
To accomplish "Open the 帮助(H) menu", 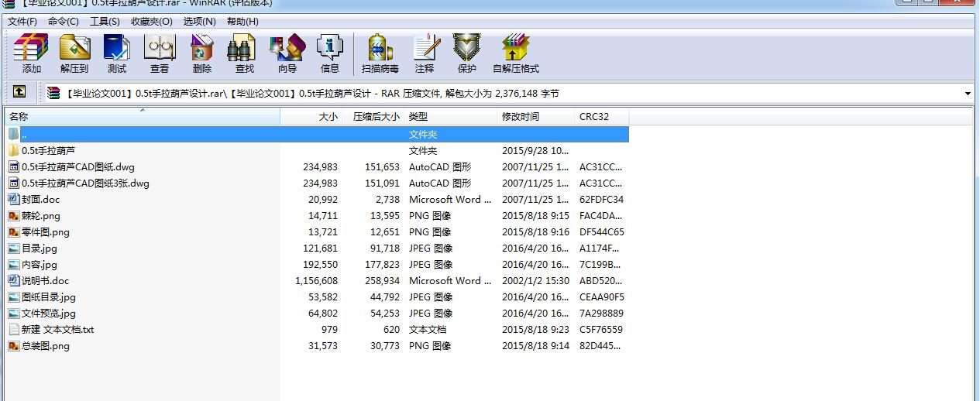I will [242, 22].
